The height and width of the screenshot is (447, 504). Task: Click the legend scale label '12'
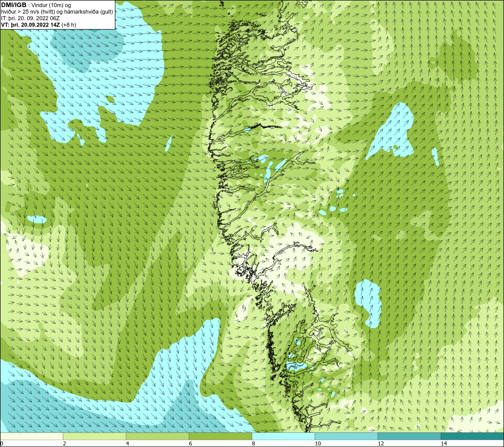click(381, 444)
